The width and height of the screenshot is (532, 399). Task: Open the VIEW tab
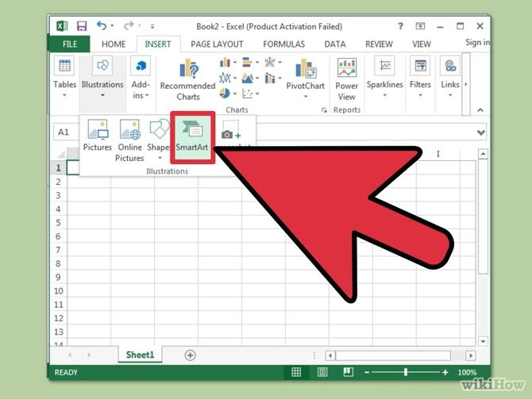tap(422, 44)
